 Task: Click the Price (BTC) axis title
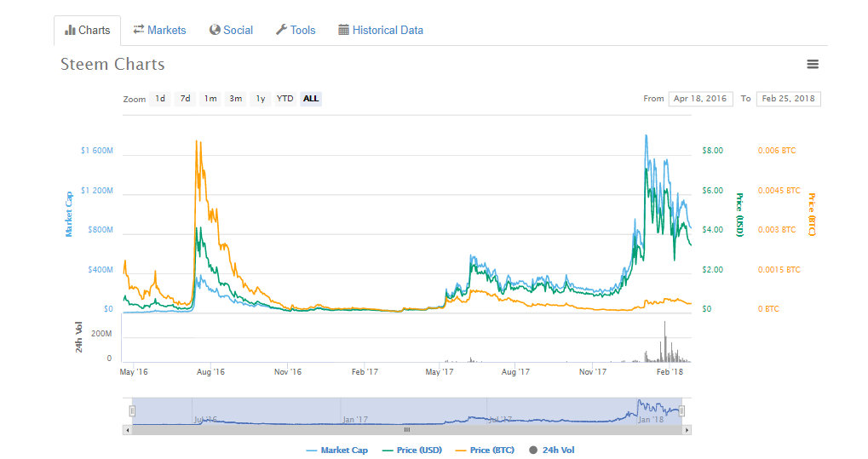coord(812,215)
